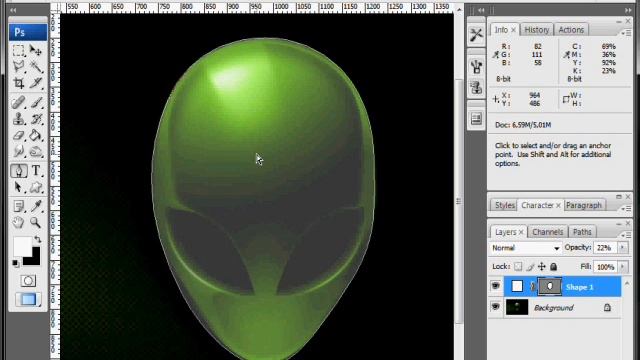Open the Opacity slider arrow
This screenshot has width=640, height=360.
pyautogui.click(x=622, y=248)
